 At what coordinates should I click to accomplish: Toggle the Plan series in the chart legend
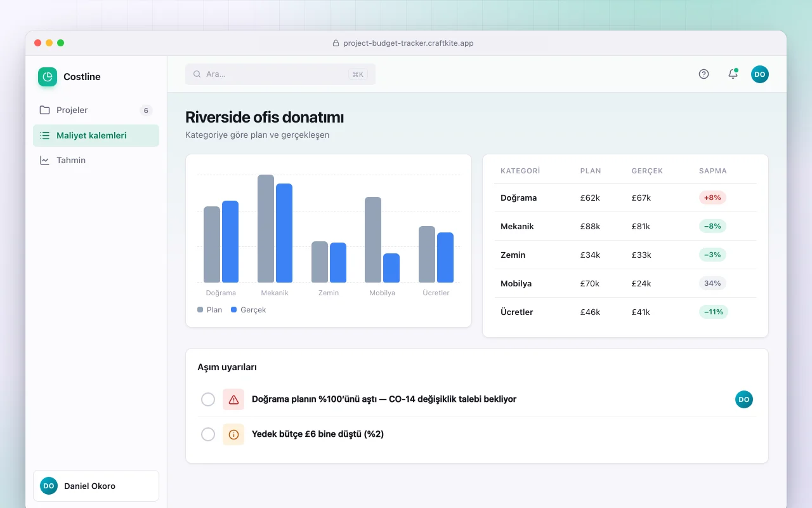coord(210,310)
